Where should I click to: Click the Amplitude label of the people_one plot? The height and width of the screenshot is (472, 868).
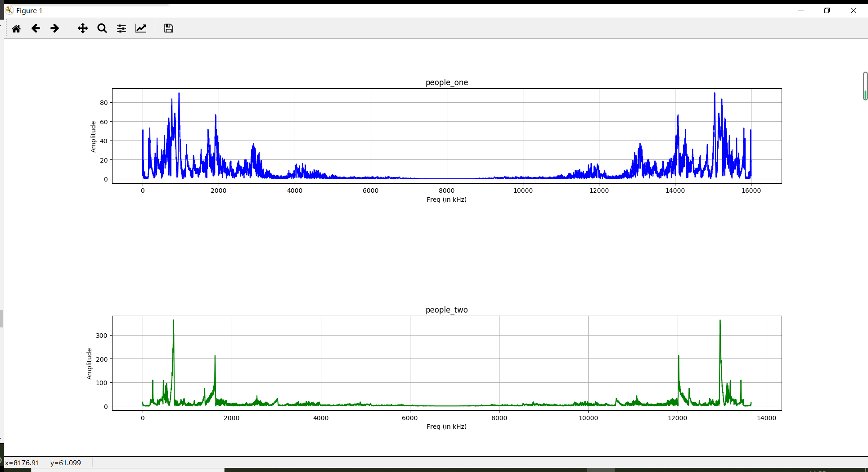point(93,137)
